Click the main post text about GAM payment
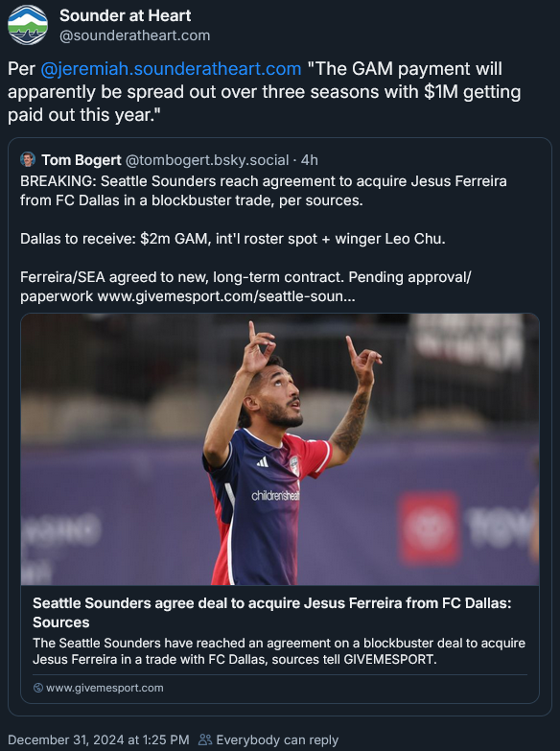 [x=265, y=91]
